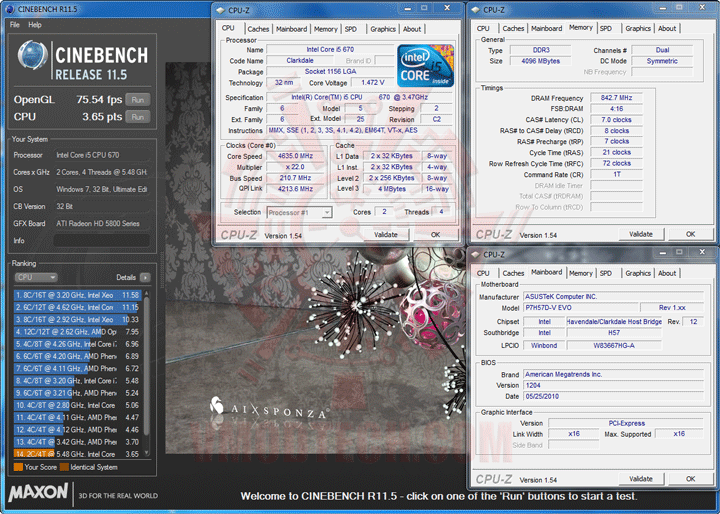The width and height of the screenshot is (720, 514).
Task: Click Validate in CPU-Z Mainboard window
Action: click(641, 479)
